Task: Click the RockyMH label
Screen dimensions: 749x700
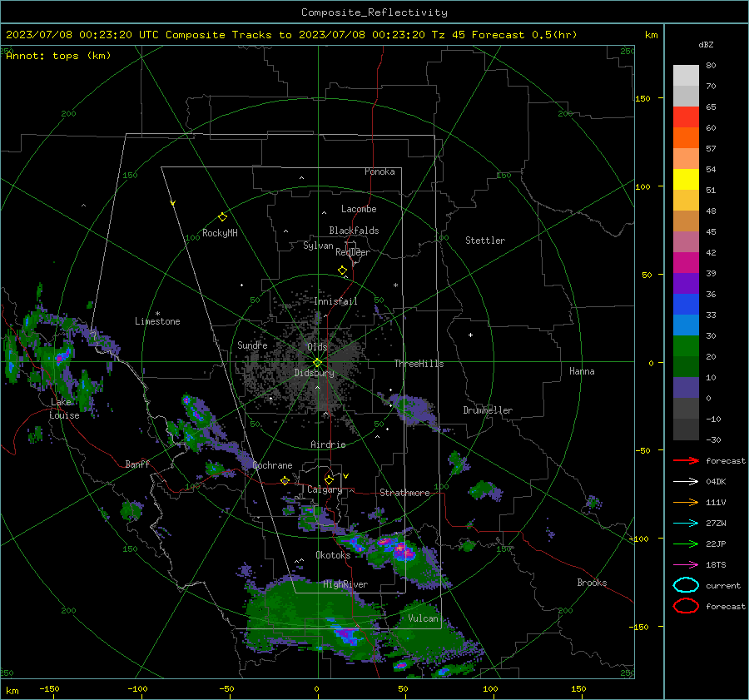Action: point(220,233)
